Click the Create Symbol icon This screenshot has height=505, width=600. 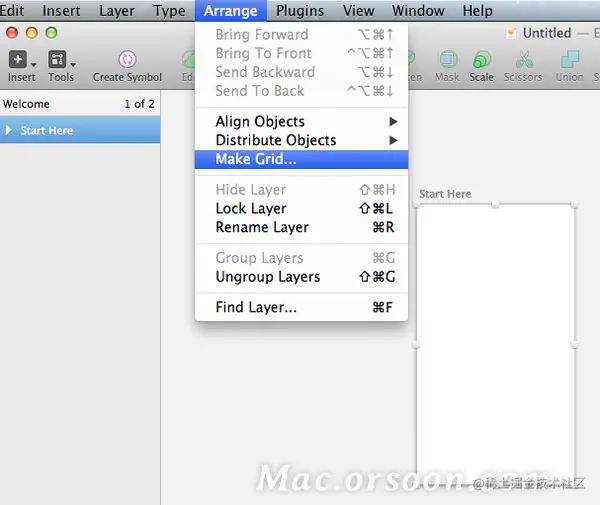tap(127, 60)
